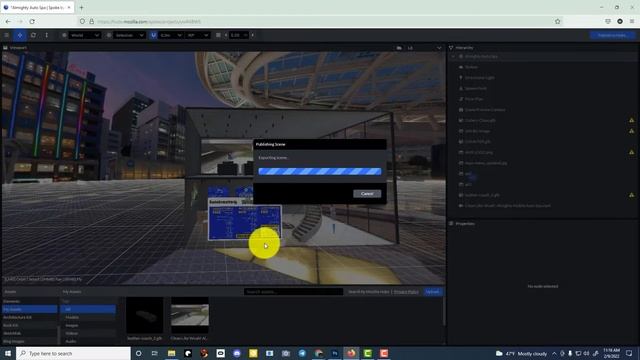
Task: Open the Windows Start menu
Action: (8, 353)
